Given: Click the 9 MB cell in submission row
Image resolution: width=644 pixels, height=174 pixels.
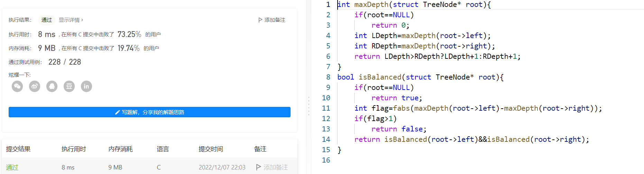Looking at the screenshot, I should (x=115, y=167).
